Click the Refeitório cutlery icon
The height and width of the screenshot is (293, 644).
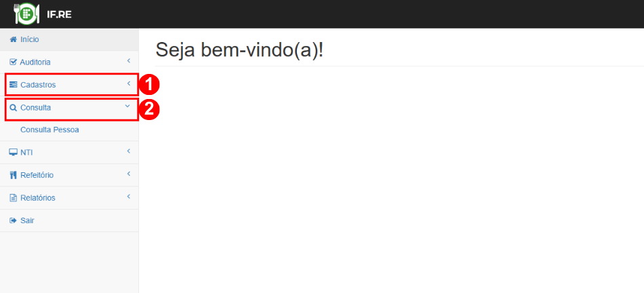tap(13, 176)
